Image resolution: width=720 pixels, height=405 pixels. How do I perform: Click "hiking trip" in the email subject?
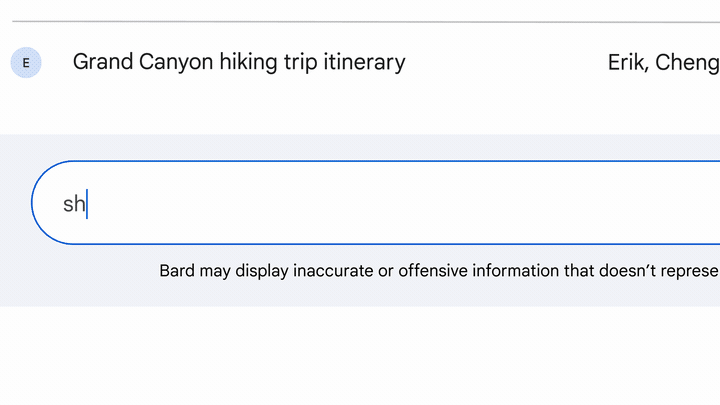pyautogui.click(x=268, y=62)
